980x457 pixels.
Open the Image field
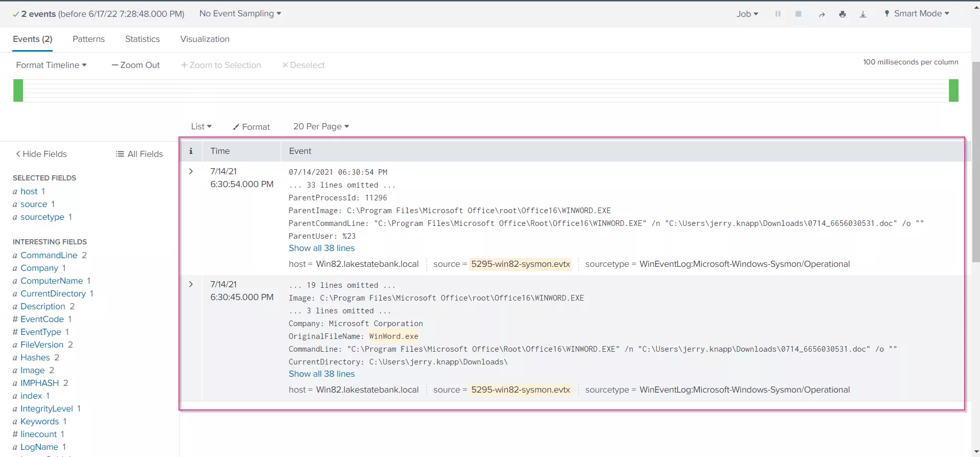tap(33, 370)
